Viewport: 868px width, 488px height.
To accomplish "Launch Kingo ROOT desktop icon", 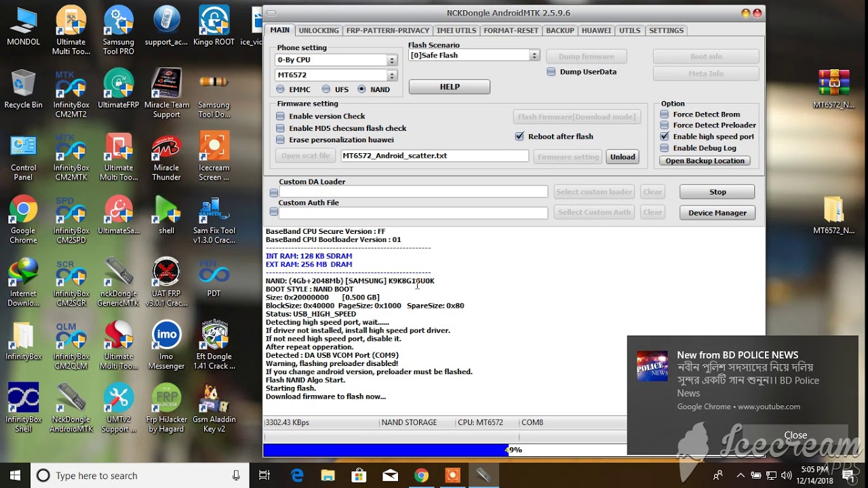I will [x=214, y=27].
